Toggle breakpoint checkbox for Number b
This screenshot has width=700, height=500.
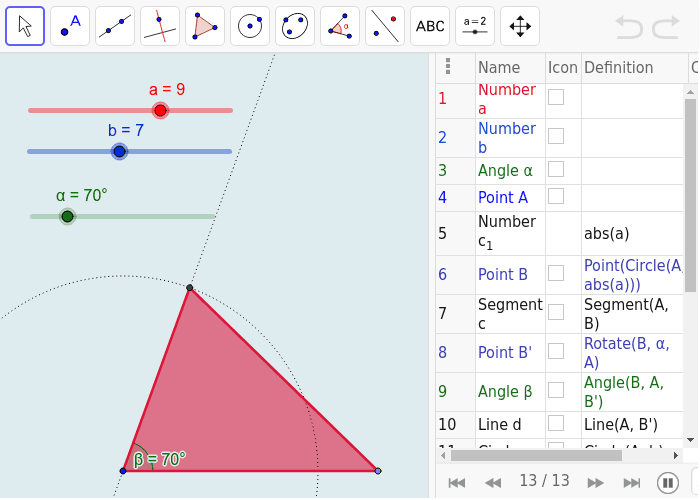point(556,136)
